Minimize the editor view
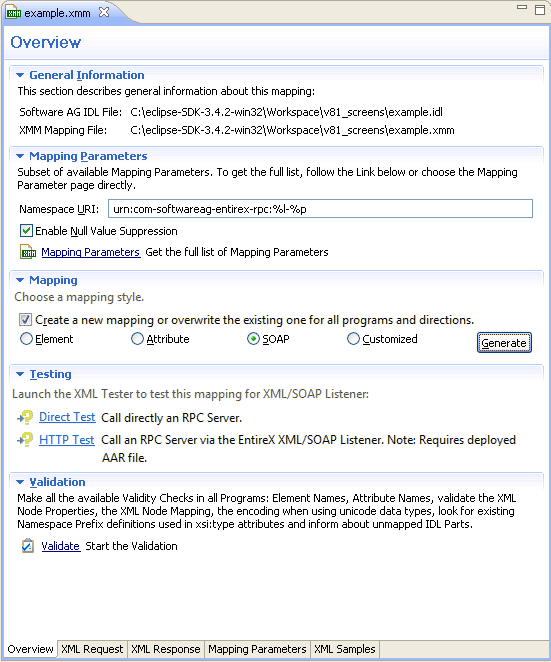Image resolution: width=551 pixels, height=662 pixels. point(522,8)
